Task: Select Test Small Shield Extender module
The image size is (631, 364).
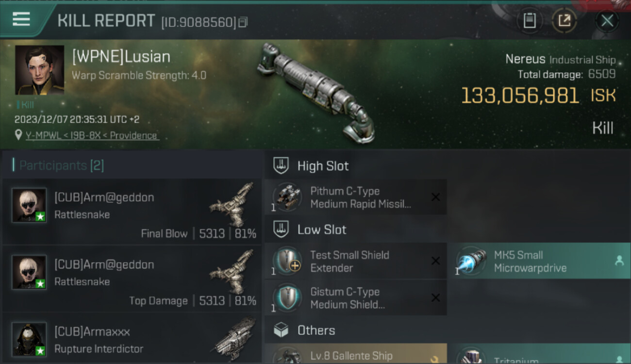Action: pos(355,261)
